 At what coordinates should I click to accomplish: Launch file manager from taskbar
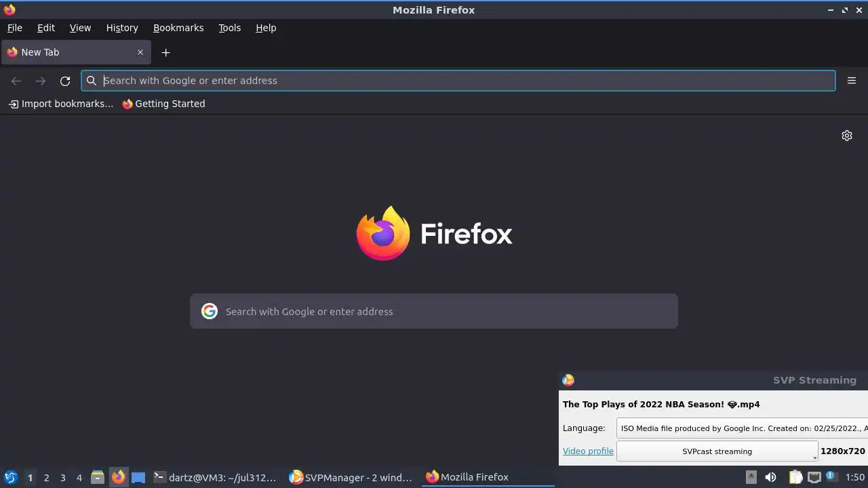pos(98,477)
